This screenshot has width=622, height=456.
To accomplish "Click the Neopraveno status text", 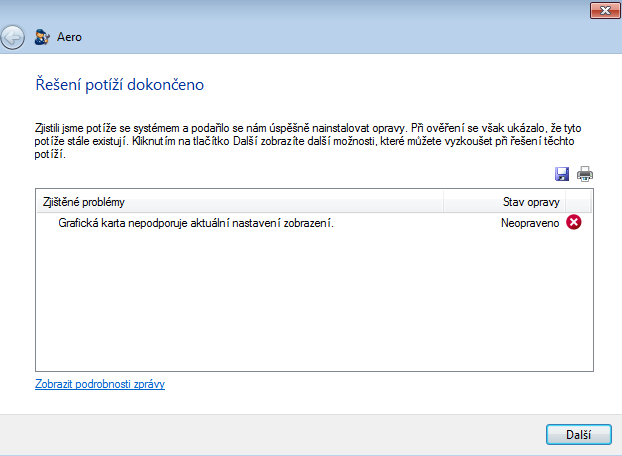I will click(x=530, y=223).
